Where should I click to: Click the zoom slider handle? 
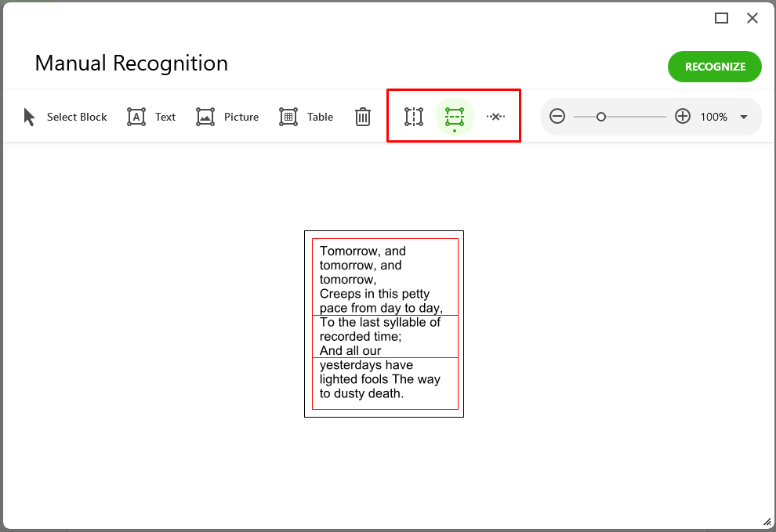(600, 117)
